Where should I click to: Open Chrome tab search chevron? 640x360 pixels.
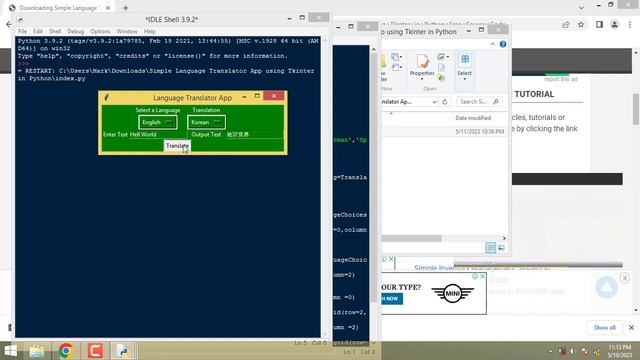pos(581,8)
